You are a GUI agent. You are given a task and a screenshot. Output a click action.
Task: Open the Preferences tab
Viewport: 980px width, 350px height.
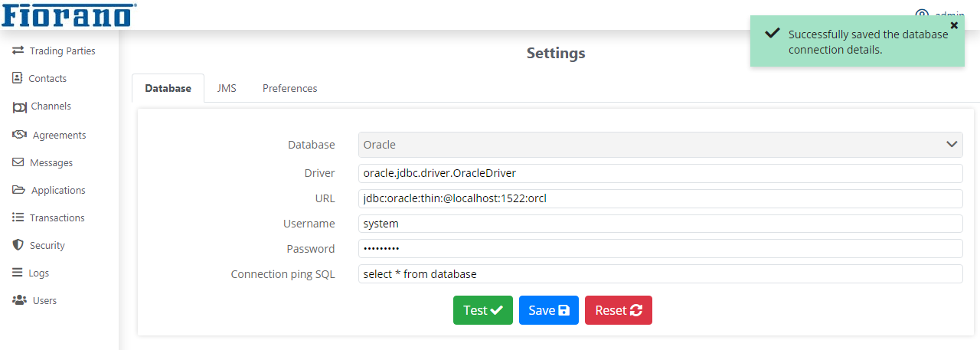click(x=289, y=88)
